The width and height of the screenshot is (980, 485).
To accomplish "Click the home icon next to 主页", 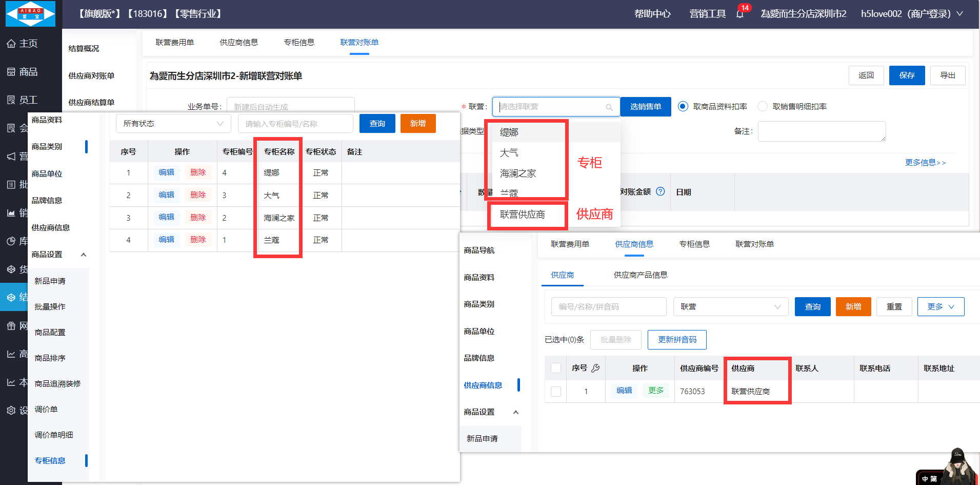I will tap(11, 44).
